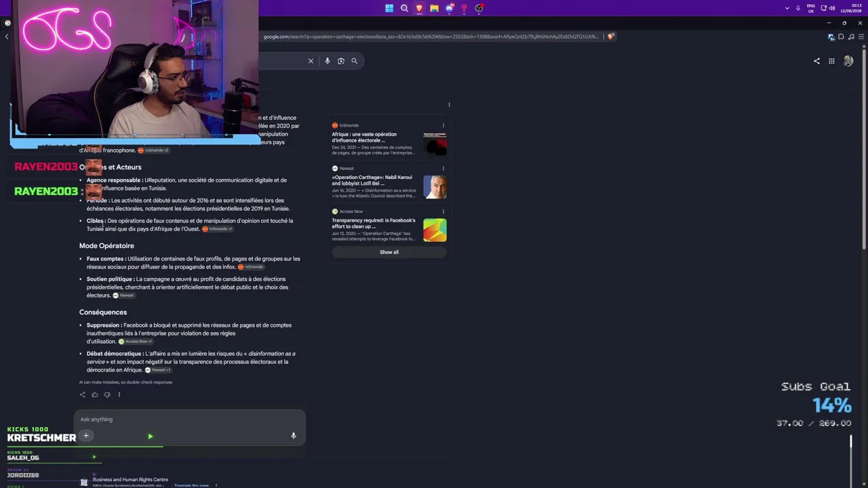Image resolution: width=868 pixels, height=488 pixels.
Task: Click the Google search magnifier button
Action: [x=354, y=61]
